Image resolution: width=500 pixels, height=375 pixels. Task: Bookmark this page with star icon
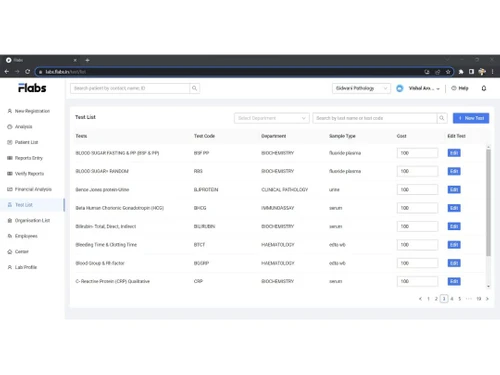(x=448, y=72)
